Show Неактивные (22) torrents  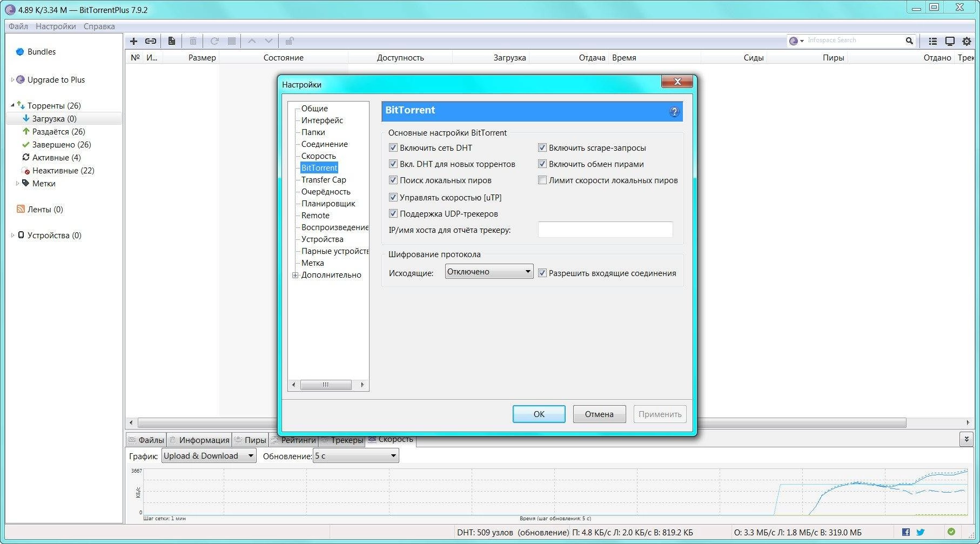point(64,171)
